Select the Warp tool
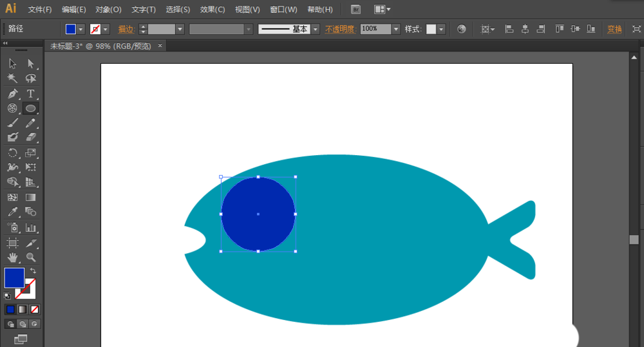644x347 pixels. click(x=13, y=167)
